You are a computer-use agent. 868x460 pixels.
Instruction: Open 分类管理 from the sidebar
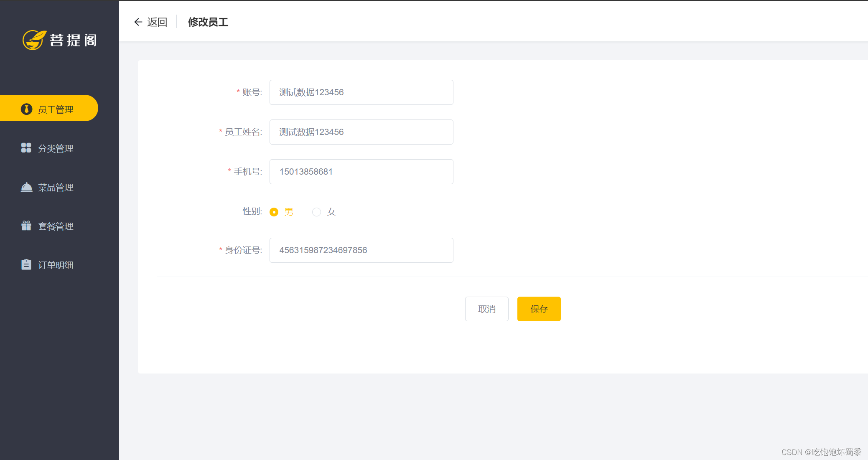pyautogui.click(x=56, y=148)
